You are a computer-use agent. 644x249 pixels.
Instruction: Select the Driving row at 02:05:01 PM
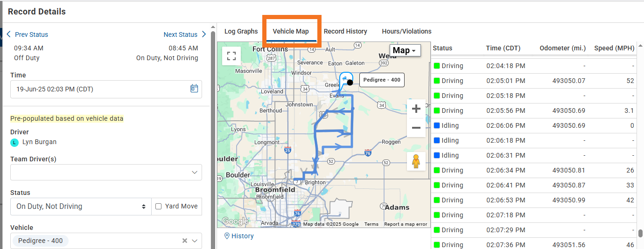pos(534,81)
